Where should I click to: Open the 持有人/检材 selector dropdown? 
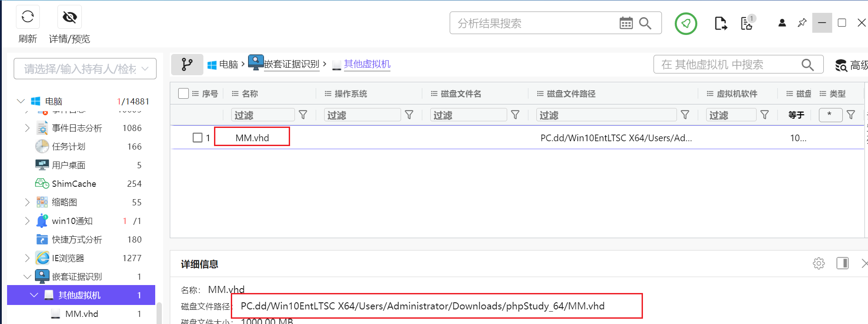pos(85,69)
